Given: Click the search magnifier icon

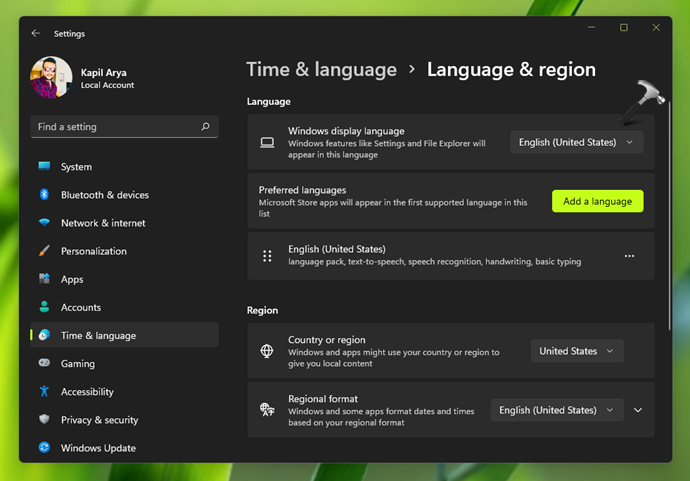Looking at the screenshot, I should coord(205,127).
